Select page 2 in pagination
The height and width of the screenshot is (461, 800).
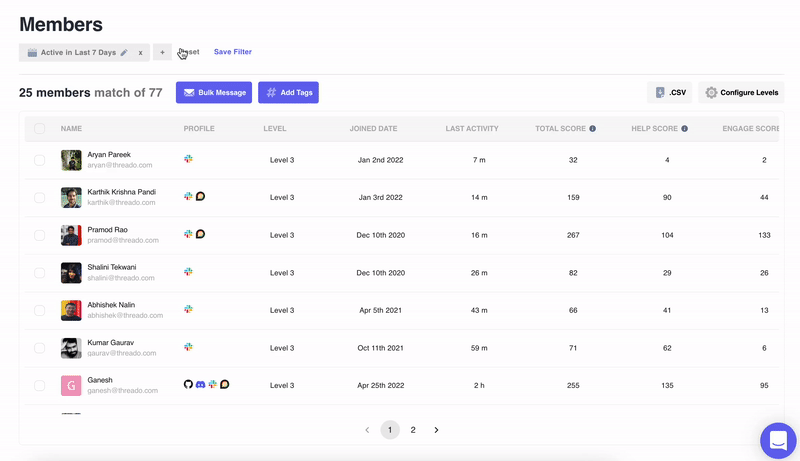coord(413,430)
